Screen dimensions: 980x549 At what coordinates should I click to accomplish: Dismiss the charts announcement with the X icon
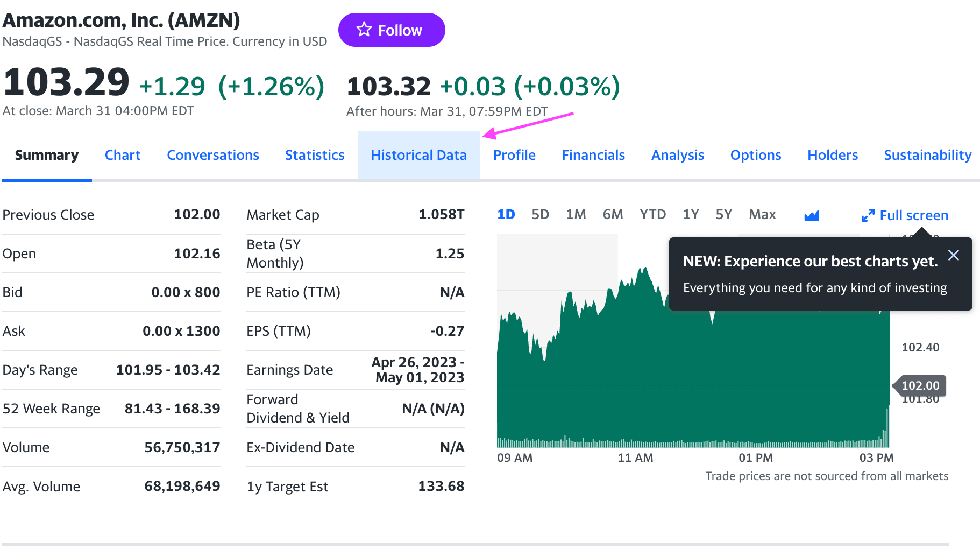[954, 255]
